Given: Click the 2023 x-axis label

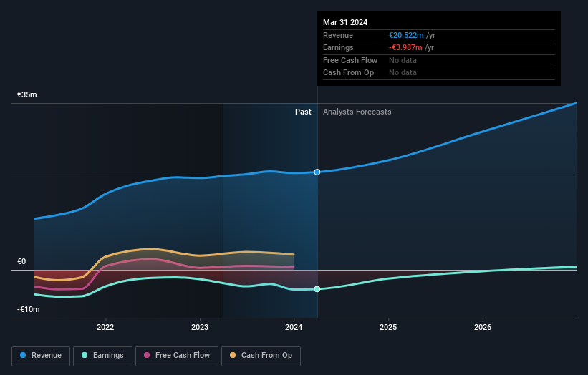Looking at the screenshot, I should (x=200, y=327).
